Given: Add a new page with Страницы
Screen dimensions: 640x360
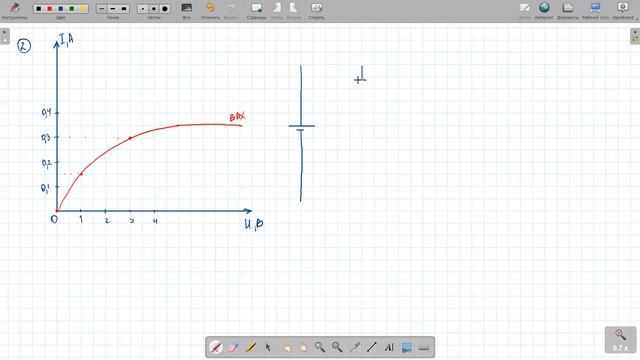Looking at the screenshot, I should (x=257, y=7).
